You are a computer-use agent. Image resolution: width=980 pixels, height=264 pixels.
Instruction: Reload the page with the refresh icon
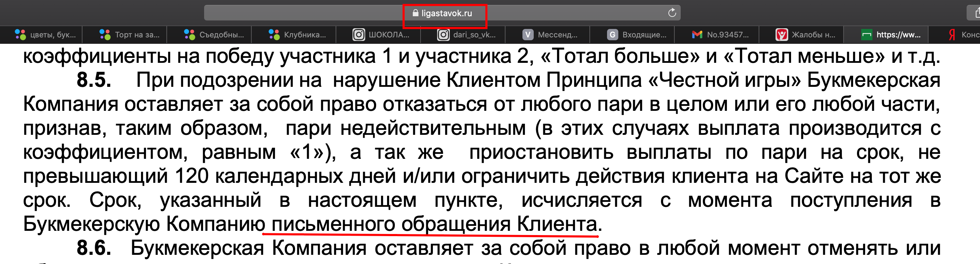click(672, 13)
